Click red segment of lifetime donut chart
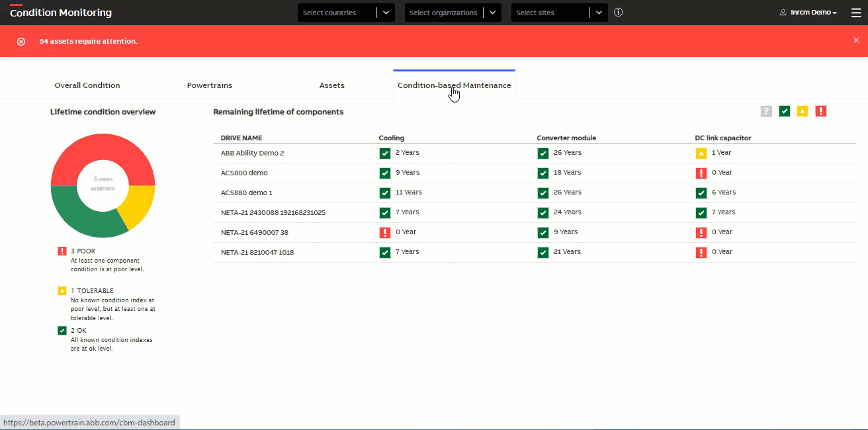Image resolution: width=868 pixels, height=430 pixels. click(x=103, y=147)
